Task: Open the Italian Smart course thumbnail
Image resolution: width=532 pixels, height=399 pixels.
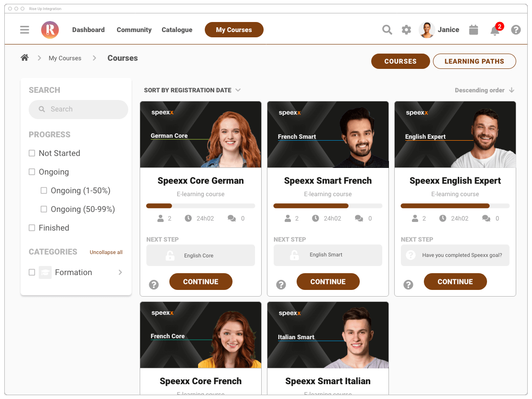Action: click(x=328, y=335)
